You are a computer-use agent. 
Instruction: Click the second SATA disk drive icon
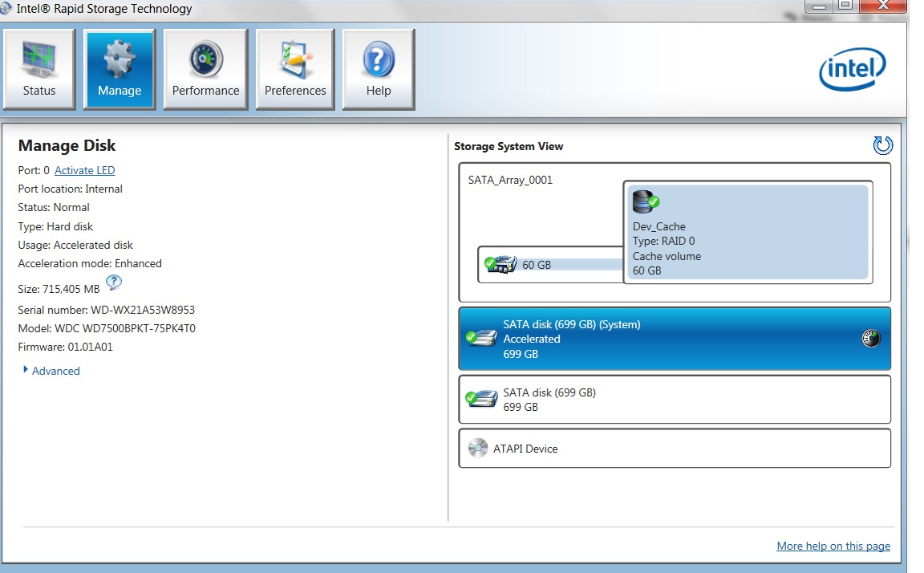point(481,399)
